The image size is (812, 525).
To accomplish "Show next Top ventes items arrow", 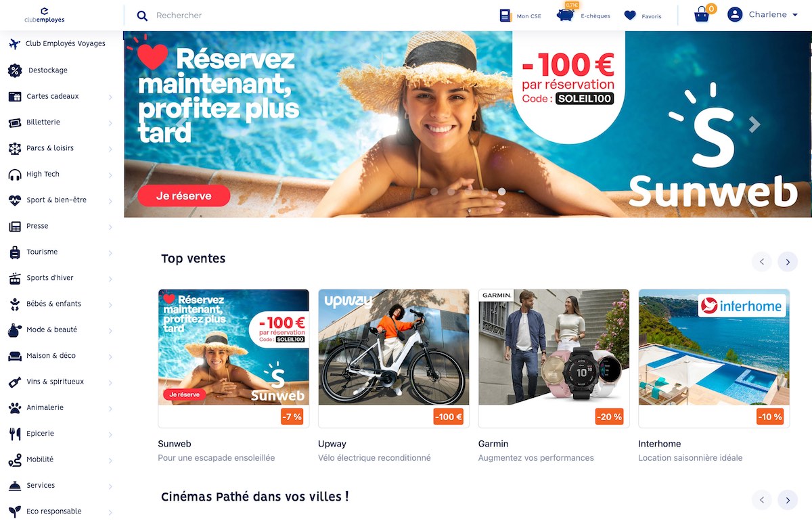I will (x=787, y=261).
